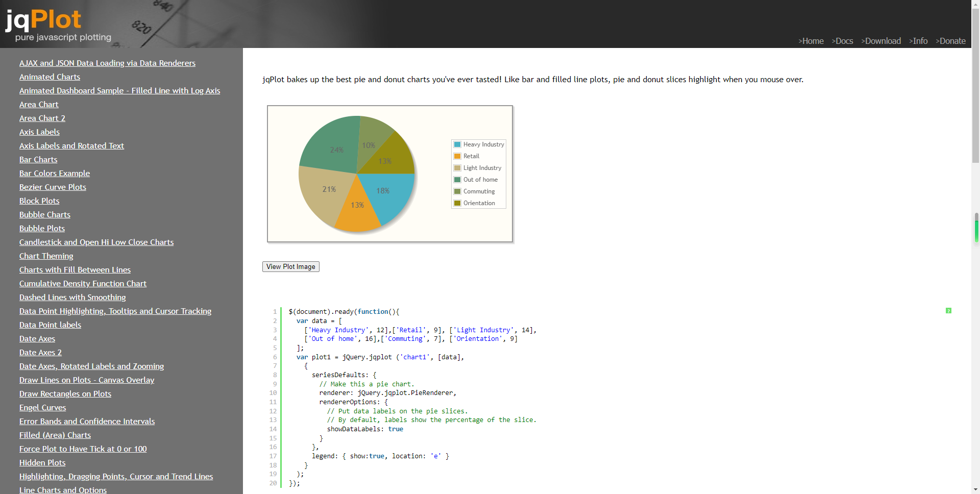Open the Bubble Charts link
This screenshot has width=980, height=494.
tap(45, 214)
